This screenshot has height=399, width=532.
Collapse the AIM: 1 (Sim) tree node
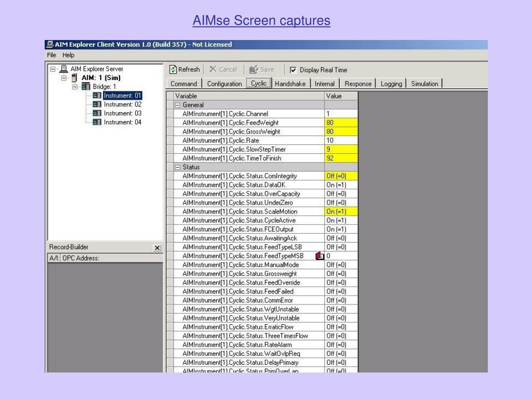click(x=64, y=78)
